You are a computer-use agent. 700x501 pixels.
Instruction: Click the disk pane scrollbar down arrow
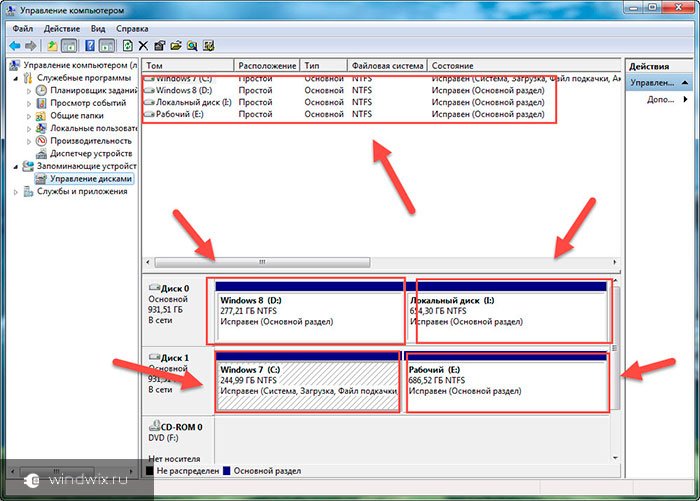pos(616,458)
